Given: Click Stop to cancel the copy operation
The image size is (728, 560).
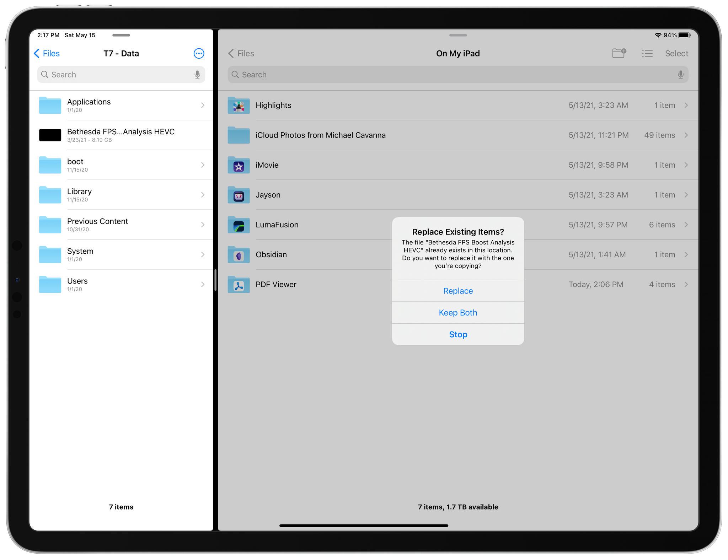Looking at the screenshot, I should pyautogui.click(x=459, y=334).
